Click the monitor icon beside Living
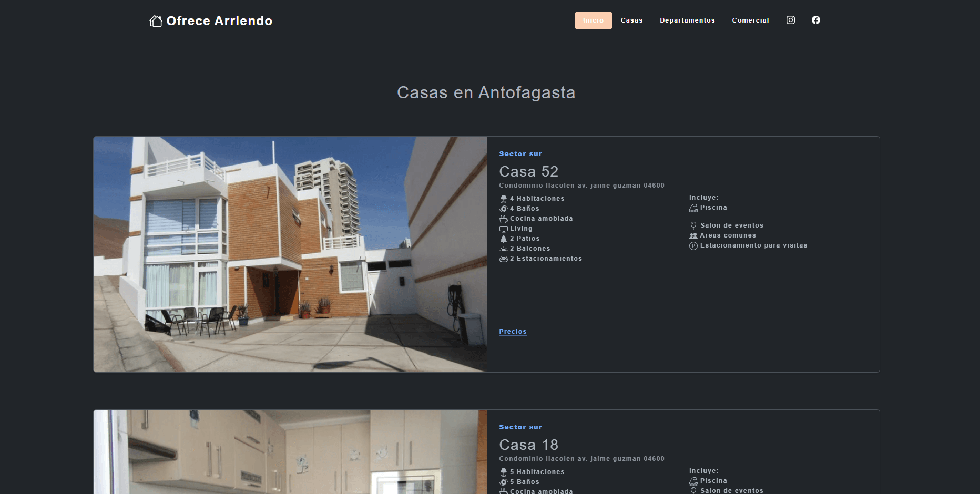The width and height of the screenshot is (980, 494). 503,229
